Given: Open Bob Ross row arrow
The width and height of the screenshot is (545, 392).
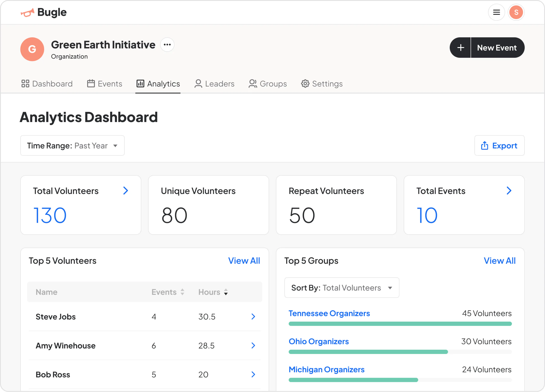Looking at the screenshot, I should [253, 374].
